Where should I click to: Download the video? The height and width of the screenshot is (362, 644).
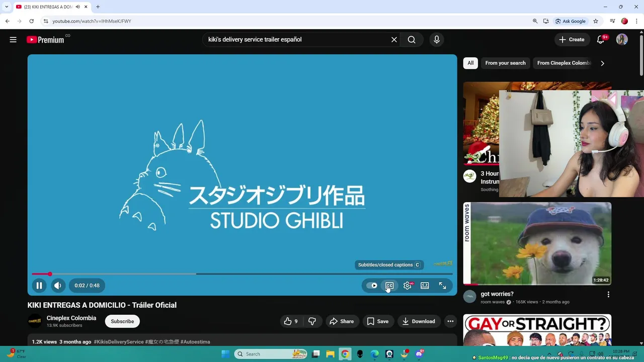tap(419, 321)
